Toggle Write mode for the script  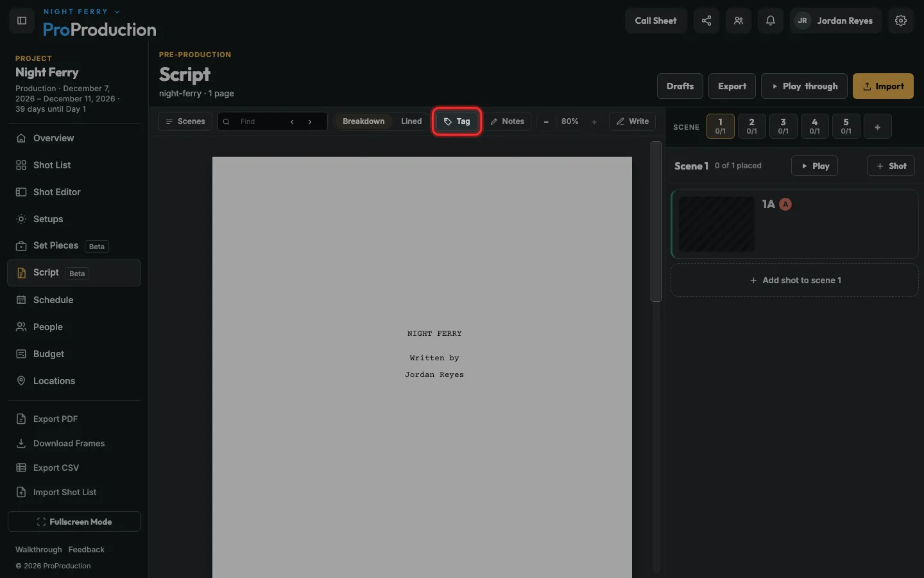click(x=632, y=121)
